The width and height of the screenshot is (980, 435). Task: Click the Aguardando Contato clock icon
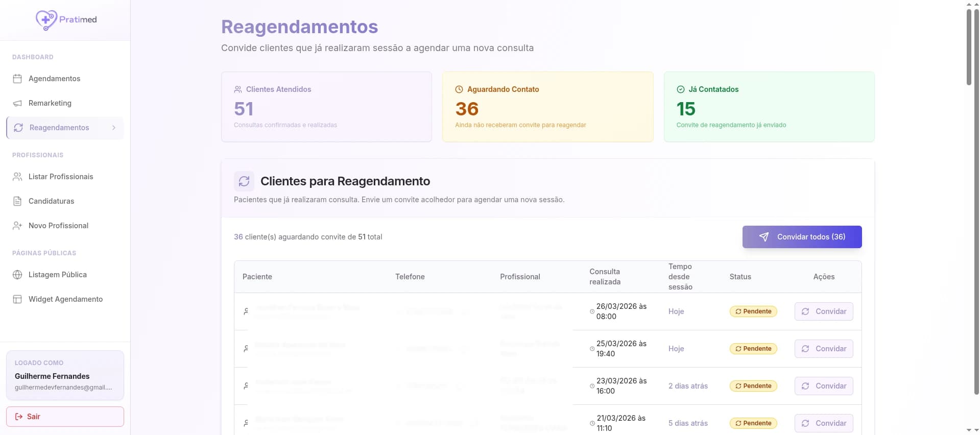[x=459, y=89]
